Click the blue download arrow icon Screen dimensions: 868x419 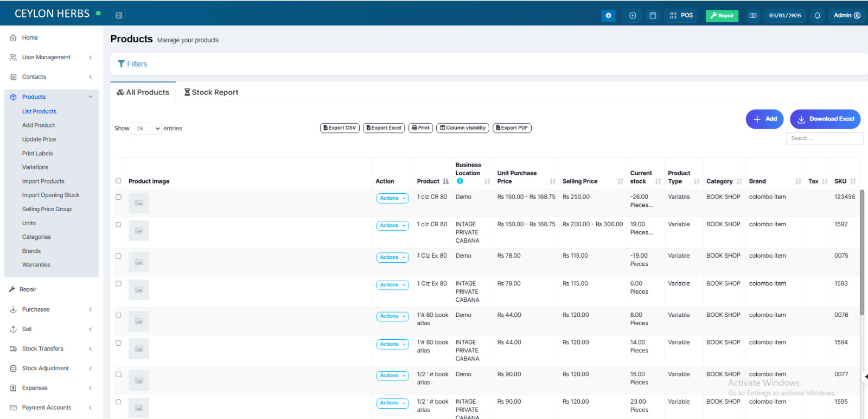click(608, 15)
